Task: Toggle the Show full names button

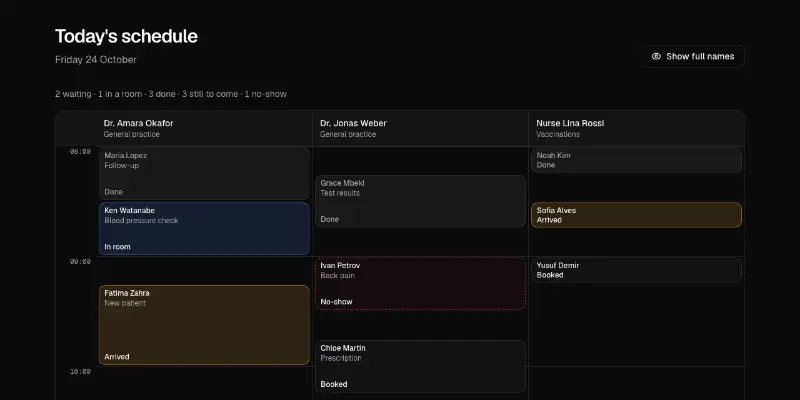Action: [x=693, y=56]
